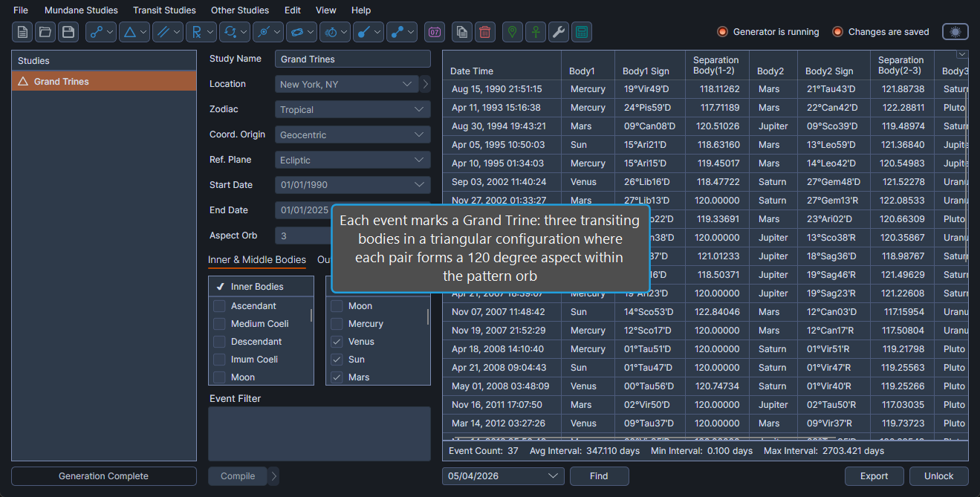Screen dimensions: 980x497
Task: Open the Edit menu
Action: pyautogui.click(x=293, y=10)
